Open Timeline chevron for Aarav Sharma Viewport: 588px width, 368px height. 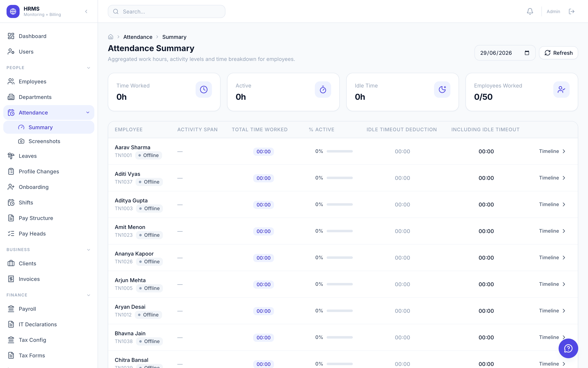point(564,151)
